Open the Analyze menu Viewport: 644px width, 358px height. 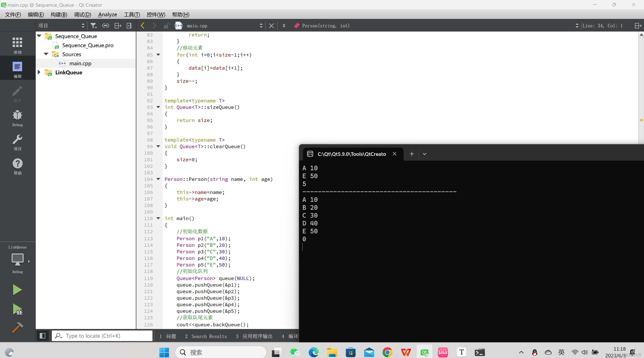click(108, 14)
